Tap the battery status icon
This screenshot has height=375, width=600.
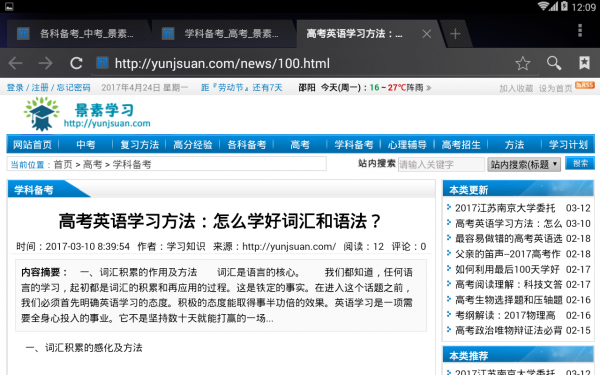pos(564,6)
